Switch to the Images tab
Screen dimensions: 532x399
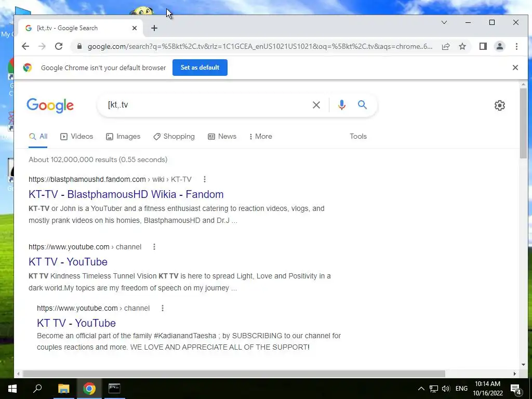[123, 137]
